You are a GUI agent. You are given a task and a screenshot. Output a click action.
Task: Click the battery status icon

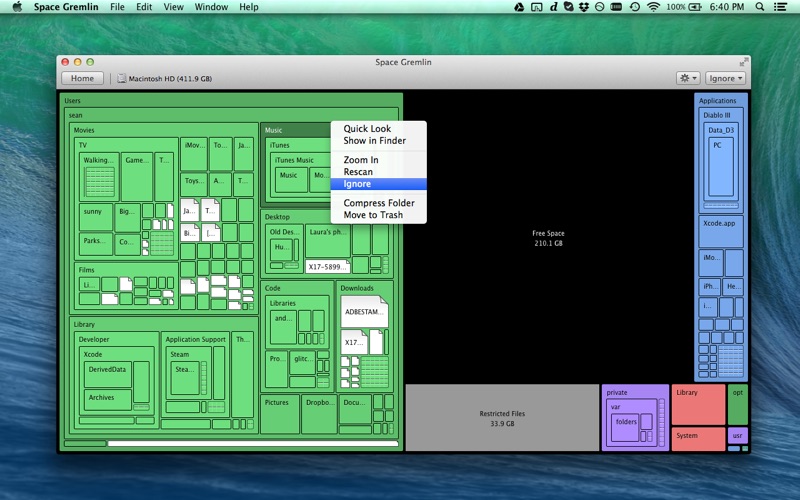click(x=695, y=7)
